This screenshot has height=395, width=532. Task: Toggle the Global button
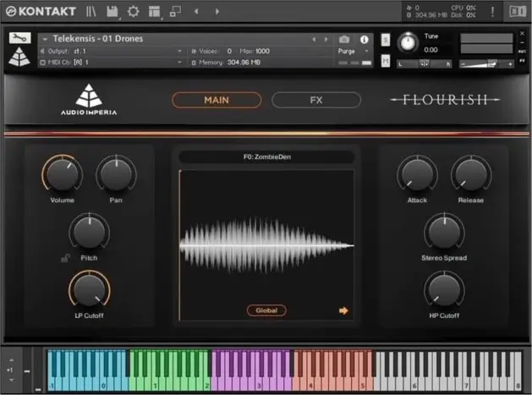[266, 310]
